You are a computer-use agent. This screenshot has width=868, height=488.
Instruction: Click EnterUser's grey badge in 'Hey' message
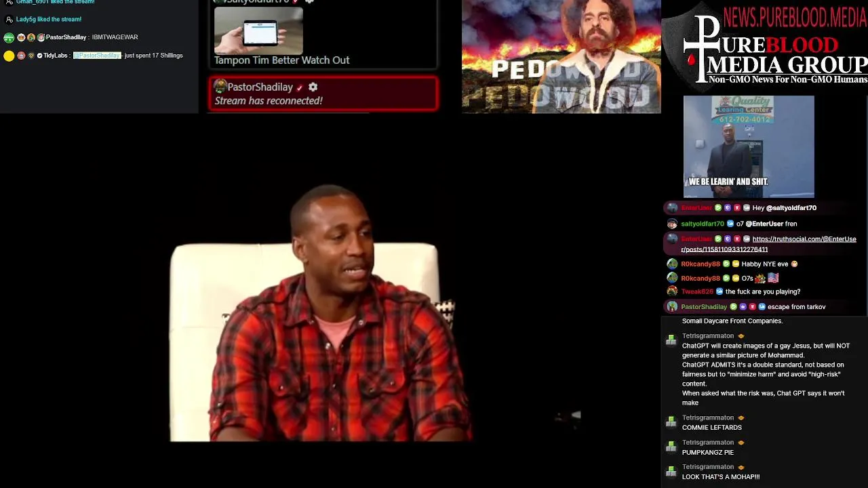tap(747, 208)
